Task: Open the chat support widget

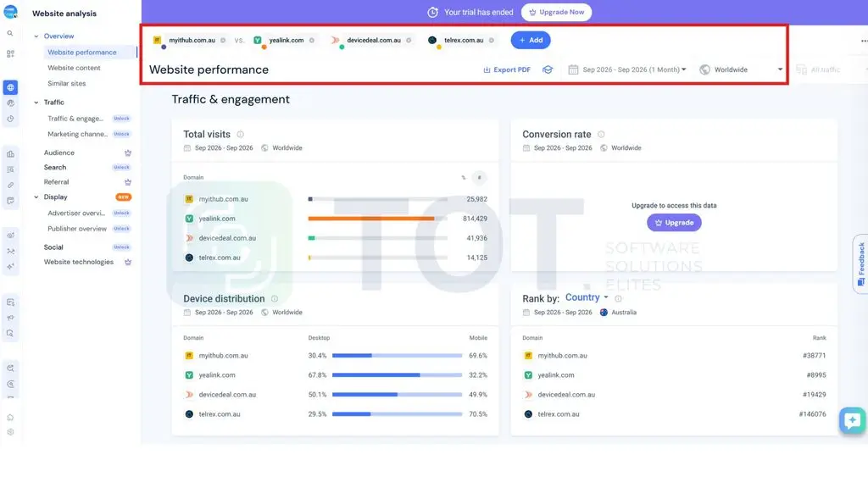Action: coord(853,420)
